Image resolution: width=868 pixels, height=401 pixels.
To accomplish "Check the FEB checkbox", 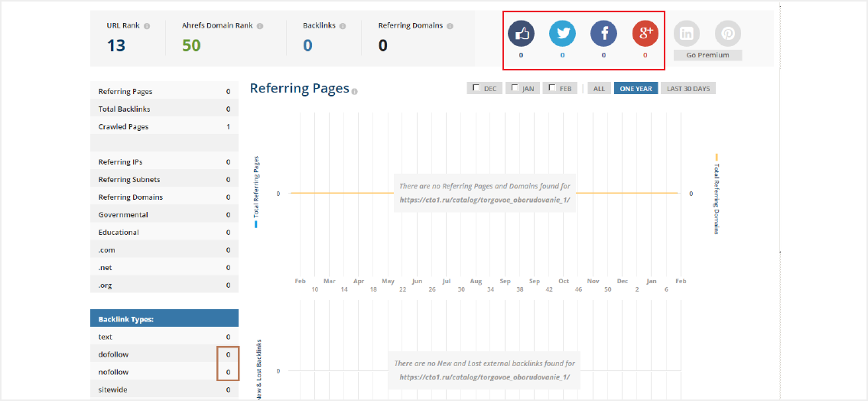I will 552,88.
